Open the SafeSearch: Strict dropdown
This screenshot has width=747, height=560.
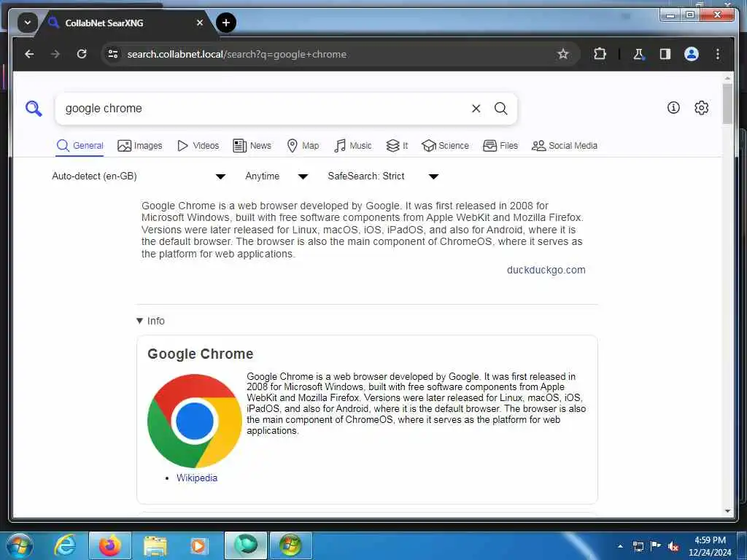383,176
